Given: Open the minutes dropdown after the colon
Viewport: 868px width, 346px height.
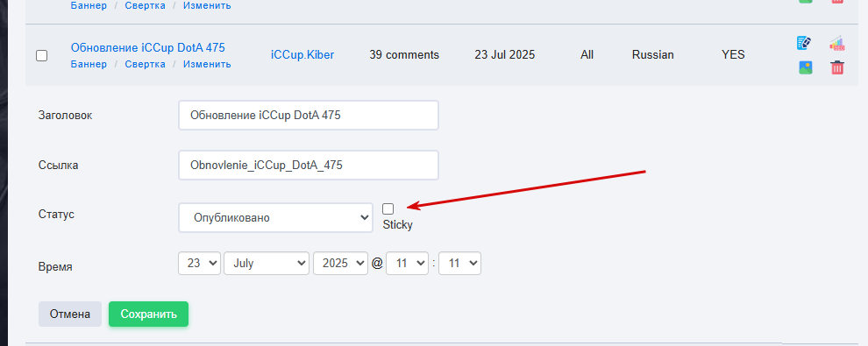Looking at the screenshot, I should [x=459, y=263].
